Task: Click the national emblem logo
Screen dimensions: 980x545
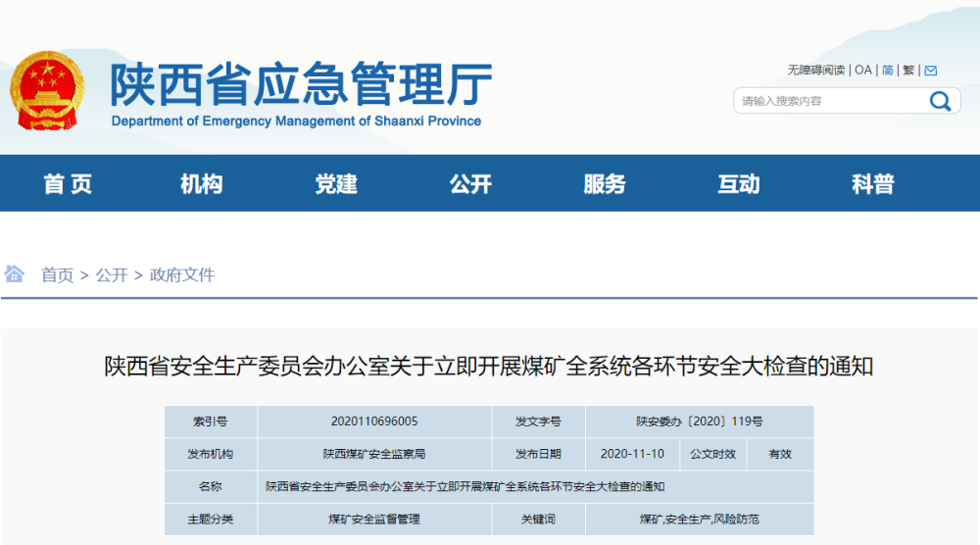Action: point(47,90)
